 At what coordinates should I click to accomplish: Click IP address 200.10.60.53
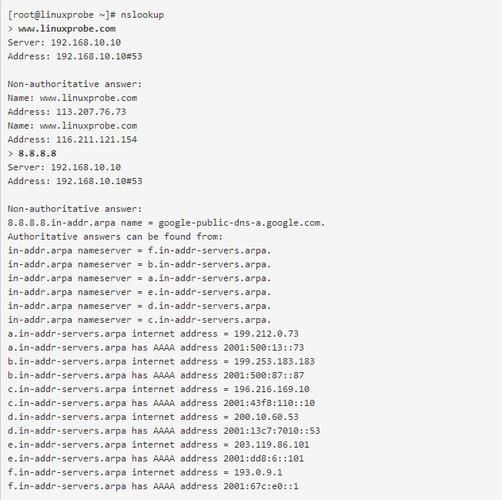(x=266, y=417)
